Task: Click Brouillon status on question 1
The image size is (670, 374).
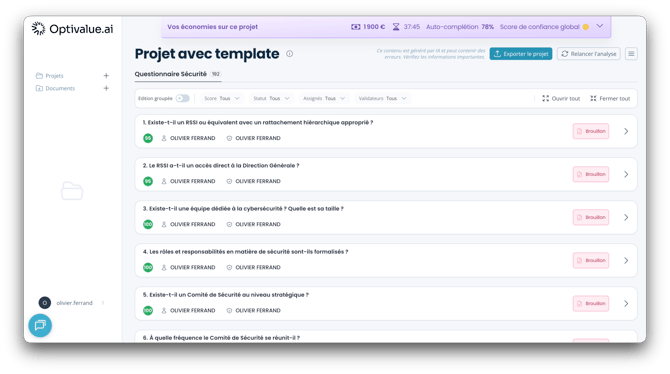Action: pos(591,131)
